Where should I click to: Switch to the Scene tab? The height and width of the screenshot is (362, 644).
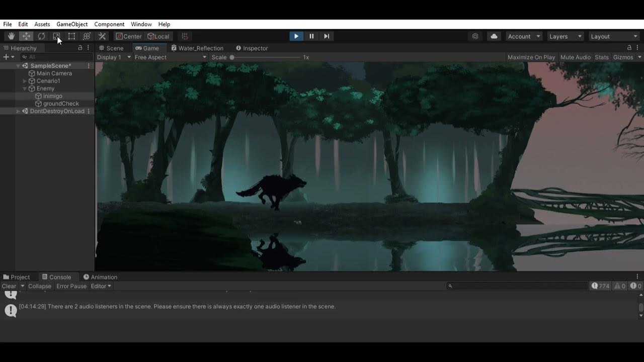click(x=111, y=48)
